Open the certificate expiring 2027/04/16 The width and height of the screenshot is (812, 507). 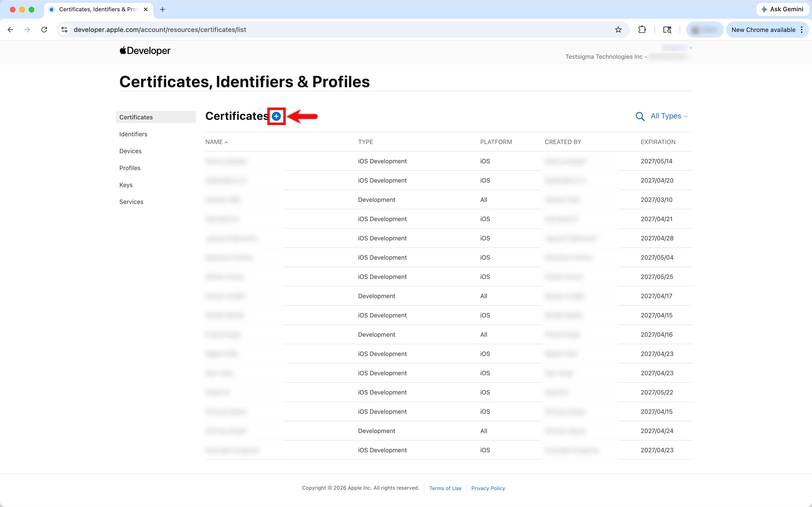pos(449,335)
